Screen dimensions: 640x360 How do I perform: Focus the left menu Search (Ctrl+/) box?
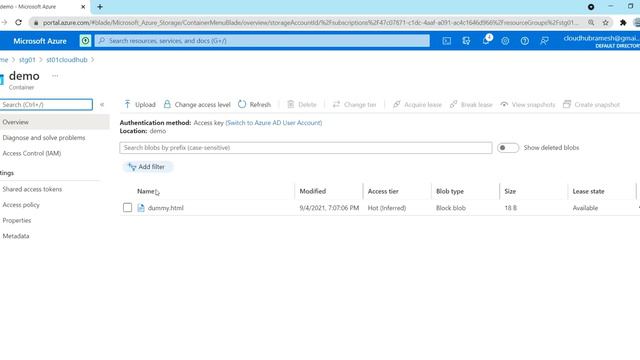click(x=46, y=104)
